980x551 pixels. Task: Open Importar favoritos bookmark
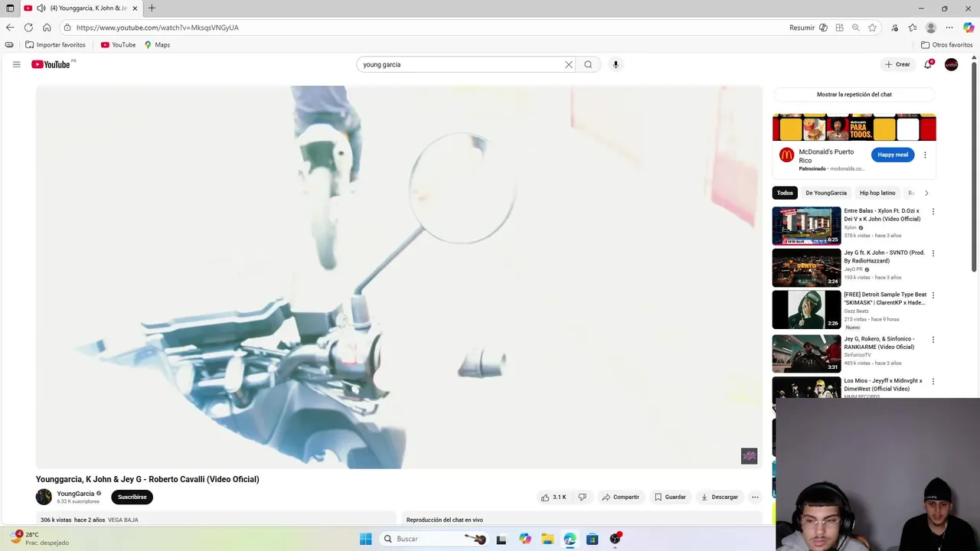coord(56,45)
